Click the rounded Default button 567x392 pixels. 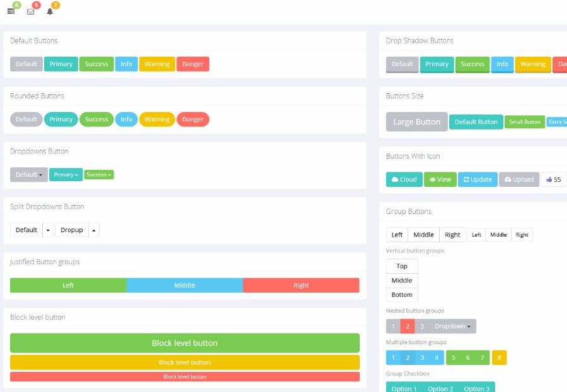coord(26,119)
